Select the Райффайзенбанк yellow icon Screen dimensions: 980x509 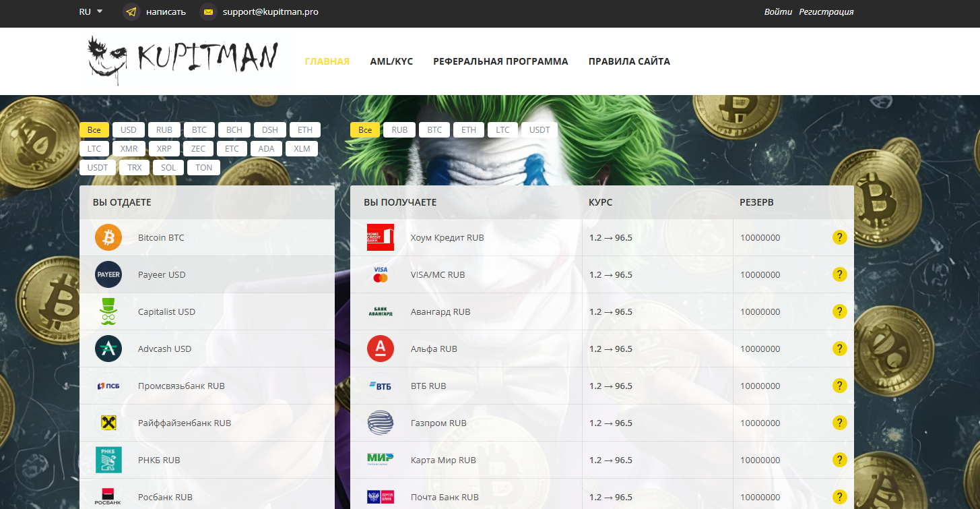(x=108, y=423)
